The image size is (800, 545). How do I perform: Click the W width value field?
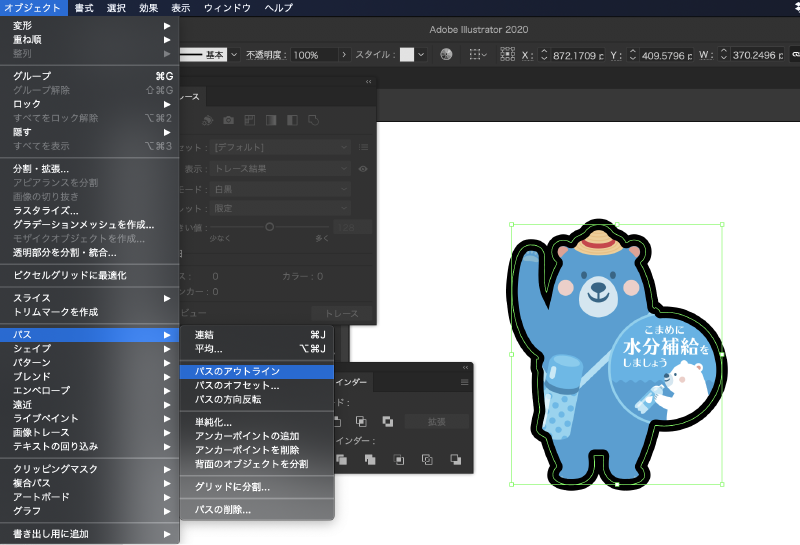click(x=757, y=55)
